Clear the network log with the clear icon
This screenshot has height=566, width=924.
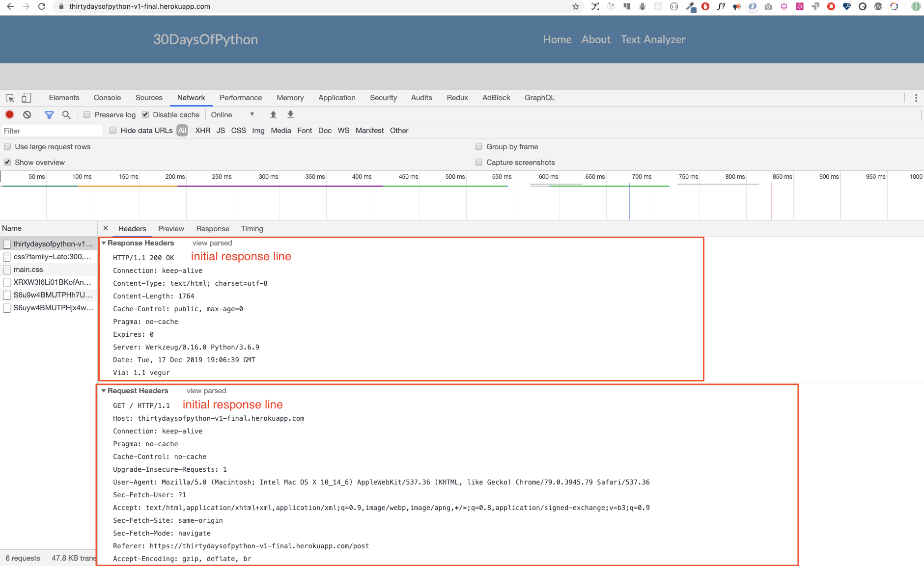[x=27, y=114]
